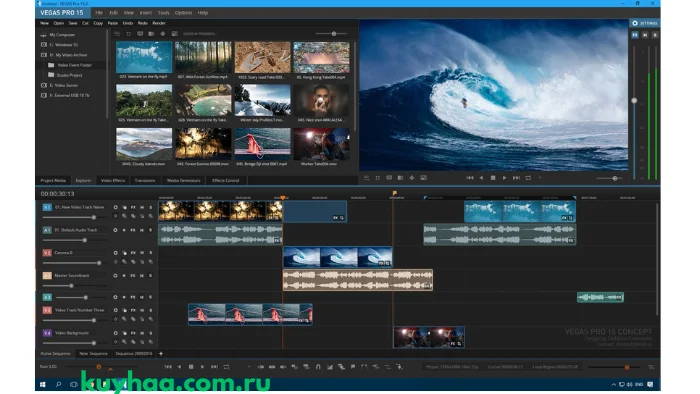Open dropdown arrow after bottom transport loop button

point(249,367)
